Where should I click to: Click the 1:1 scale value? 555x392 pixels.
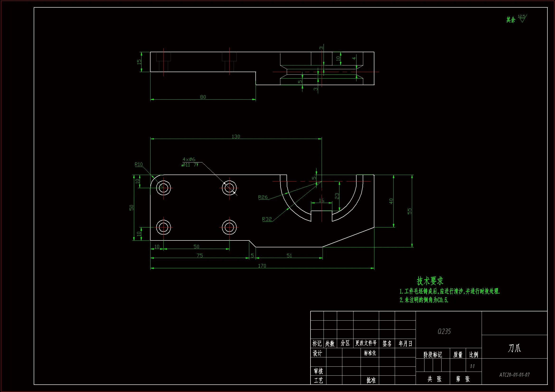(x=472, y=366)
